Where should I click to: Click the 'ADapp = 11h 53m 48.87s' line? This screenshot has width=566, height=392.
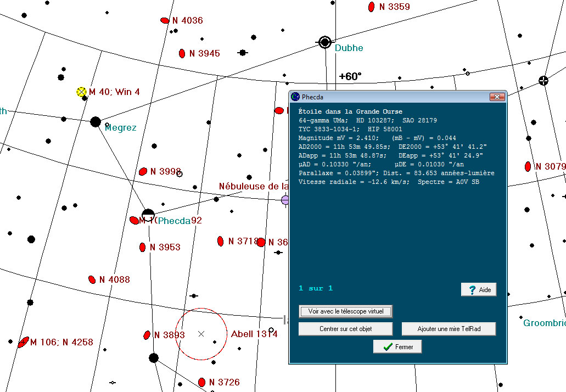[x=390, y=155]
